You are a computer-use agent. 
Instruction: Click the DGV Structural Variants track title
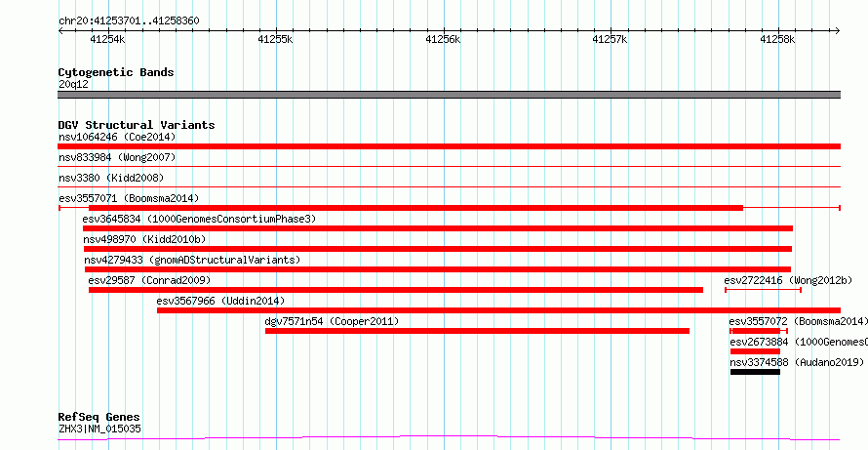137,125
